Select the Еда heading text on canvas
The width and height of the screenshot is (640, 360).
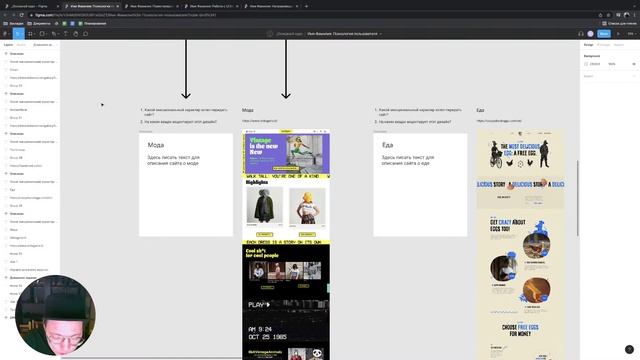tap(480, 110)
